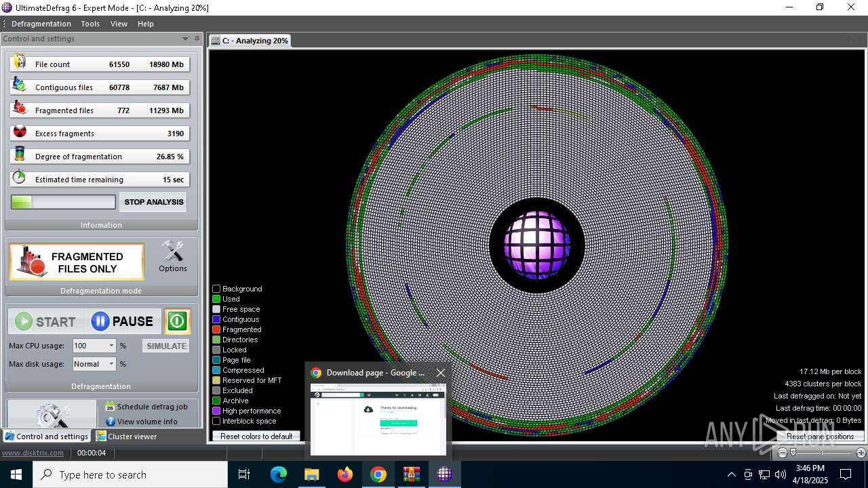Viewport: 868px width, 488px height.
Task: Select C: Analyzing 20% tab
Action: [x=250, y=41]
